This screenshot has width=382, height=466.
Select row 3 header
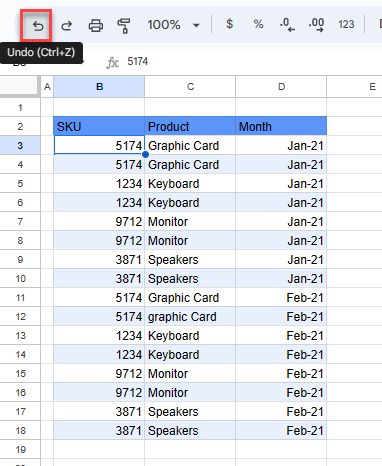(20, 145)
